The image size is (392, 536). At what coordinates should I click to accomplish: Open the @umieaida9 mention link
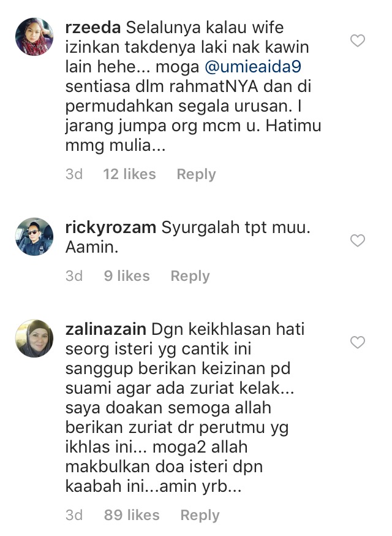pos(253,67)
